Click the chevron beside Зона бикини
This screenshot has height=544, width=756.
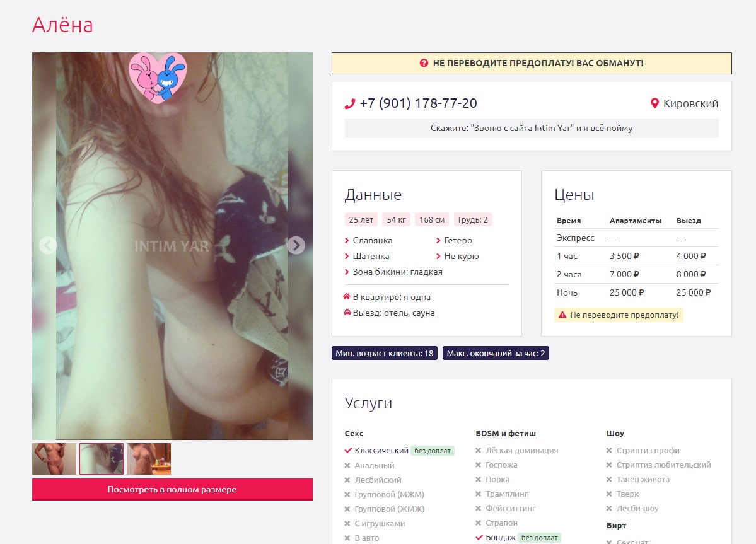click(347, 272)
